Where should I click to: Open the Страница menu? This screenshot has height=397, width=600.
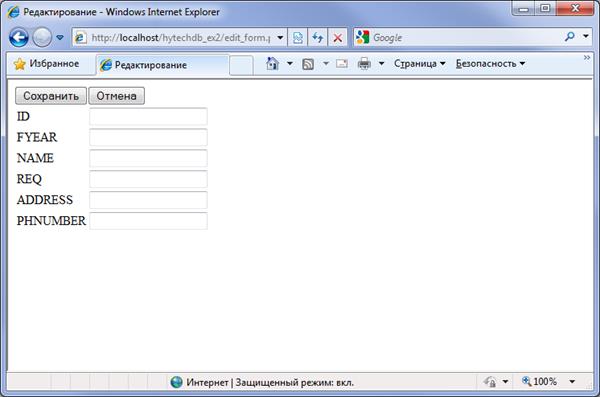click(x=420, y=64)
